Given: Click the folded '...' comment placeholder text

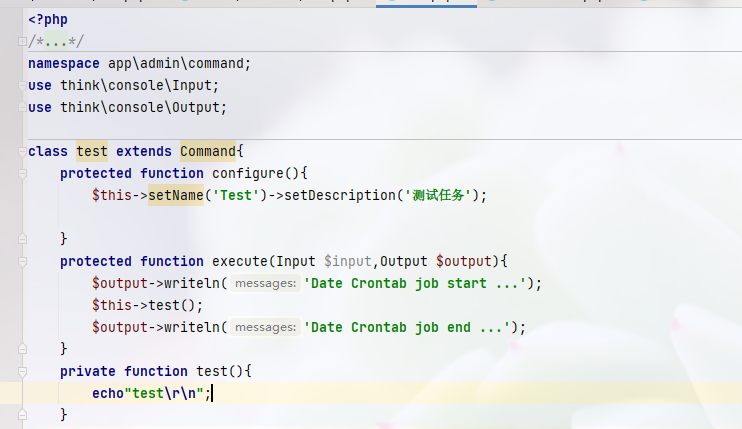Looking at the screenshot, I should (x=48, y=41).
